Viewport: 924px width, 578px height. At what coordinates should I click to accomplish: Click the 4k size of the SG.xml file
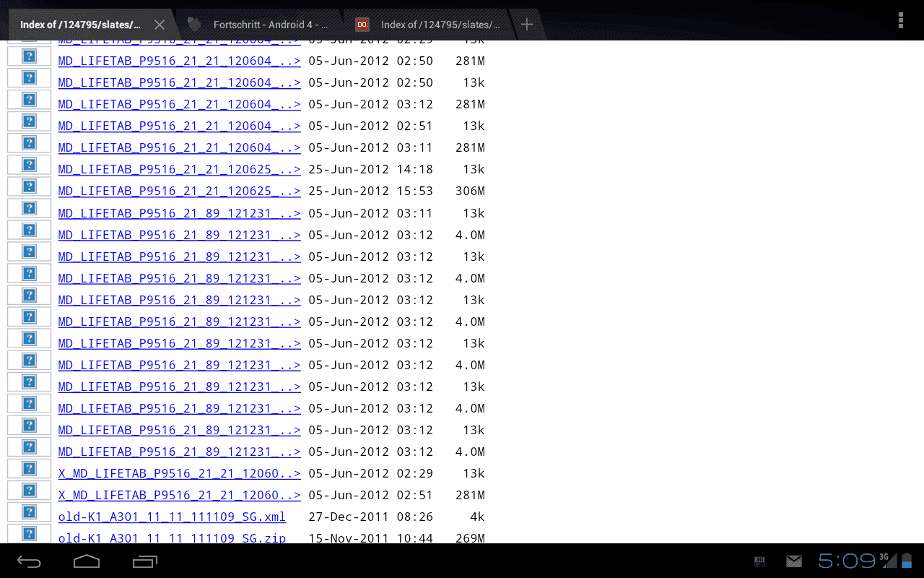click(x=477, y=517)
